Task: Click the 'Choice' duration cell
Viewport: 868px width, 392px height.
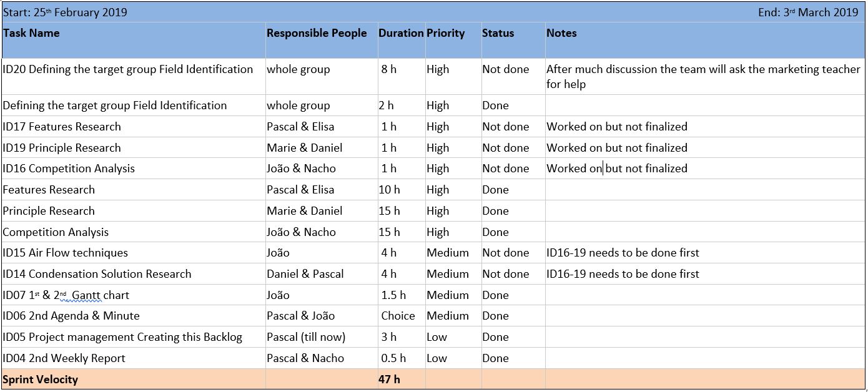Action: (398, 316)
